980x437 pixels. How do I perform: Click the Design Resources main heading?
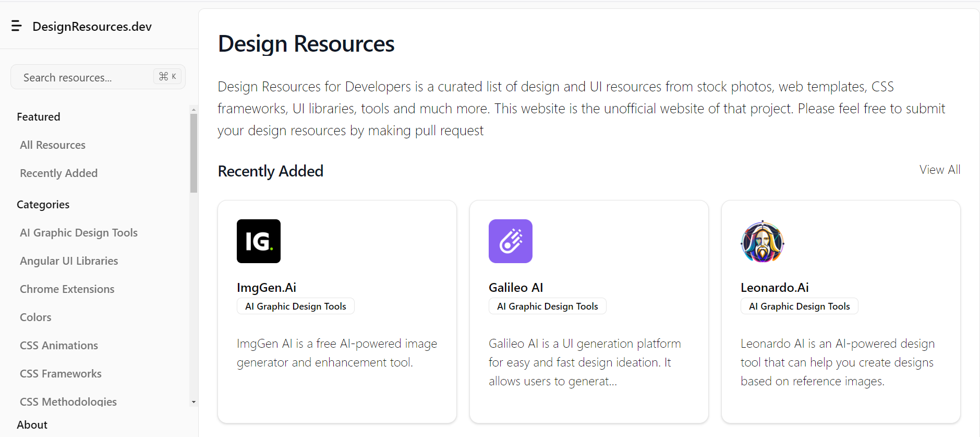tap(306, 44)
